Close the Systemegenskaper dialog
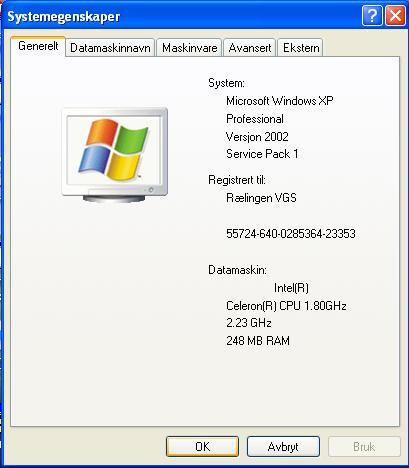The image size is (409, 468). click(395, 16)
